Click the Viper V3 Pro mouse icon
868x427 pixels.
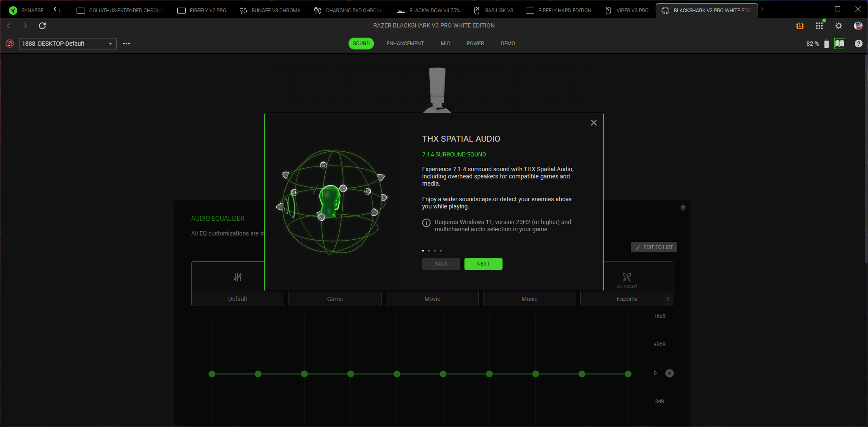click(608, 11)
